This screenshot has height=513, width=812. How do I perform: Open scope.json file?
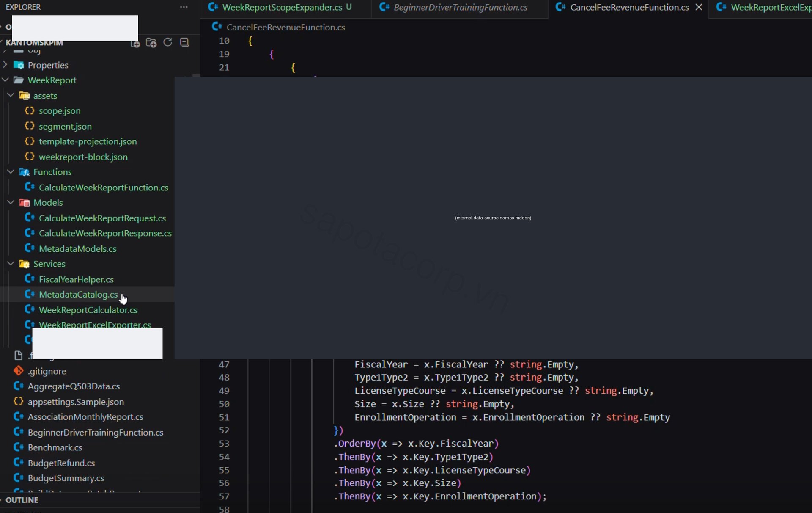pos(59,111)
